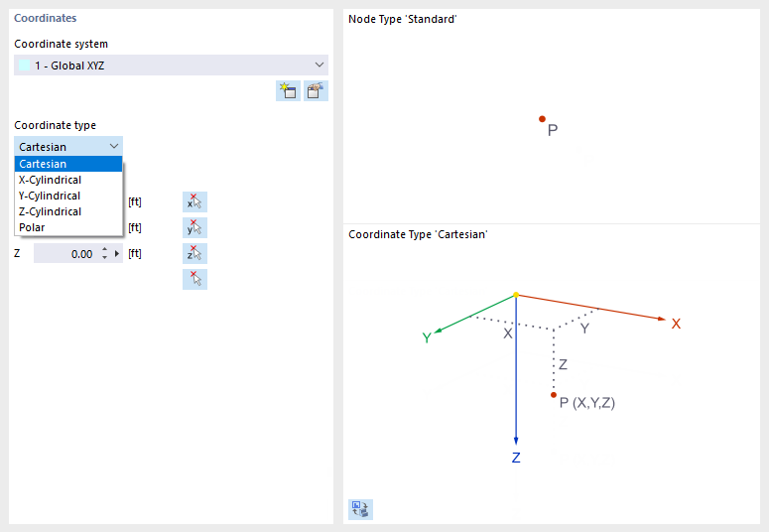769x532 pixels.
Task: Select Cartesian from the list
Action: [68, 164]
